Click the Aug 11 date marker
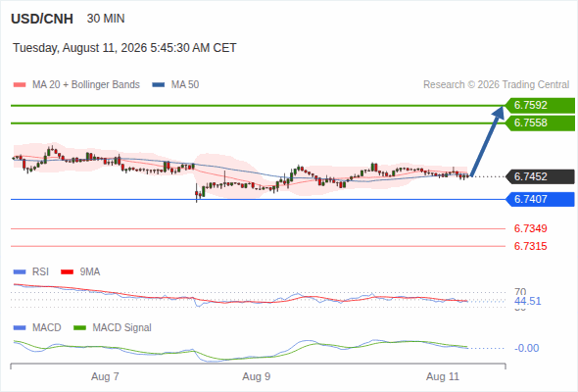Image resolution: width=578 pixels, height=392 pixels. pos(443,376)
